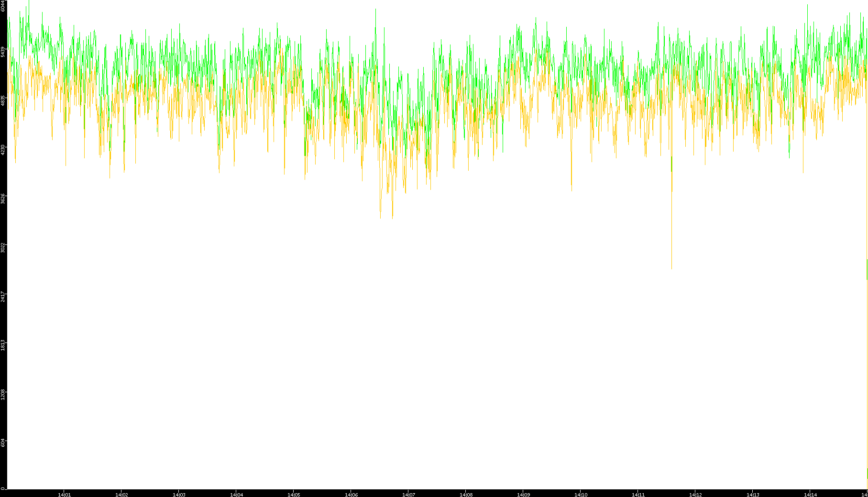Click the 3626 vertical axis label
868x497 pixels.
[x=3, y=199]
